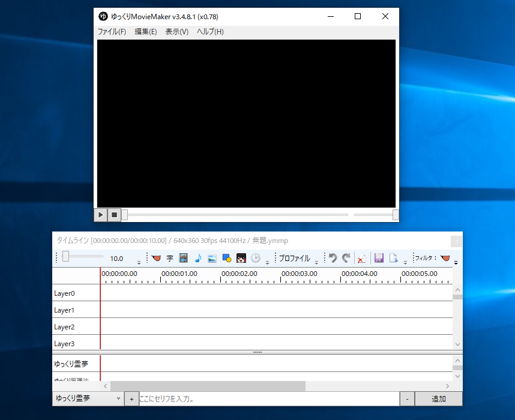Click the 00:00:02.00 mark on the timeline ruler

(239, 274)
